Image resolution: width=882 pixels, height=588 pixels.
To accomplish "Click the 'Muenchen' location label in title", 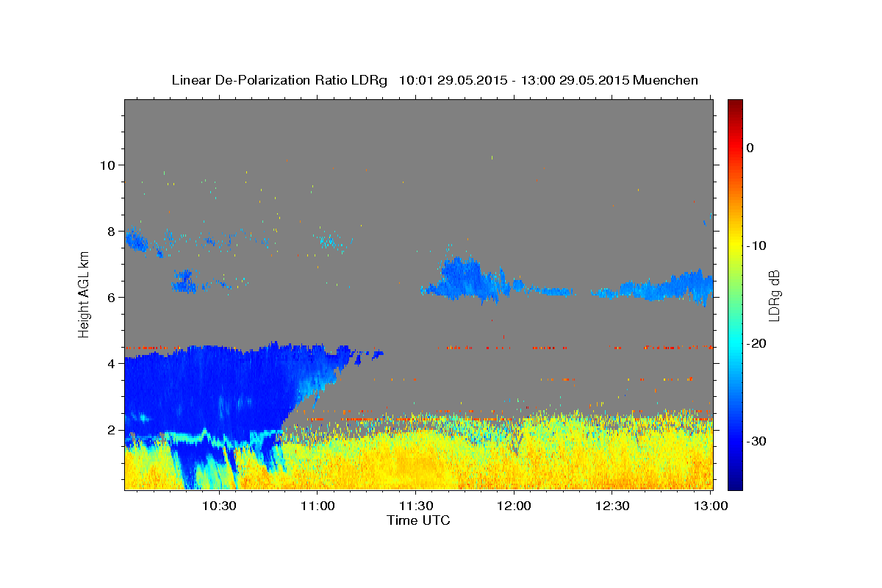I will [x=666, y=80].
